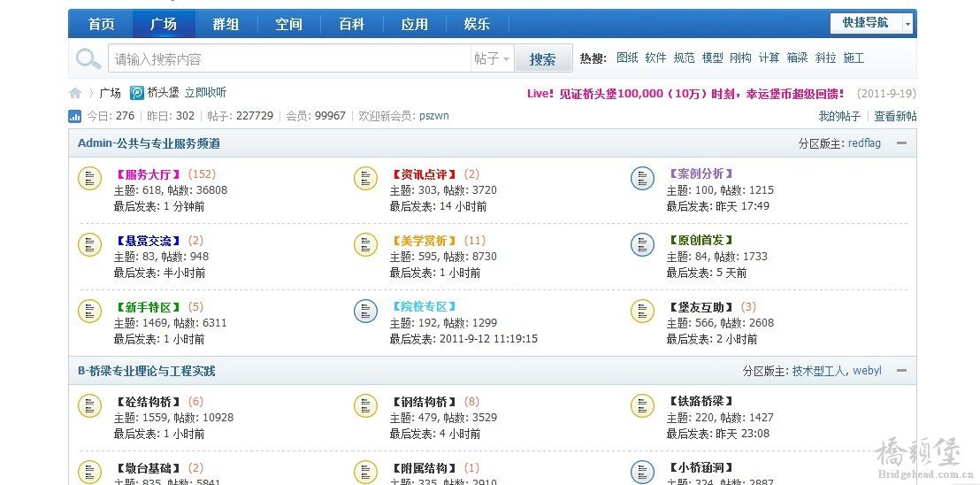The height and width of the screenshot is (485, 980).
Task: Collapse the Admin-公共与专业服务频道 section
Action: [x=901, y=143]
